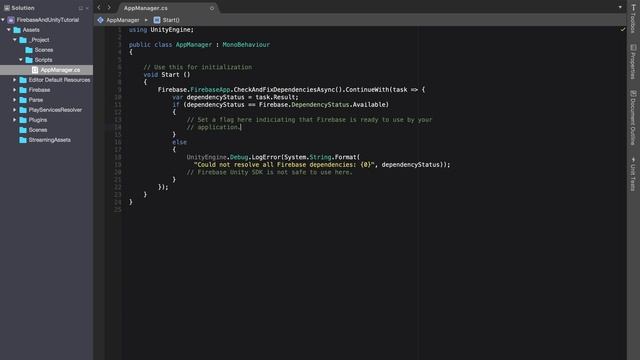Image resolution: width=640 pixels, height=360 pixels.
Task: Select the AppManager.cs file in tree
Action: pyautogui.click(x=60, y=70)
